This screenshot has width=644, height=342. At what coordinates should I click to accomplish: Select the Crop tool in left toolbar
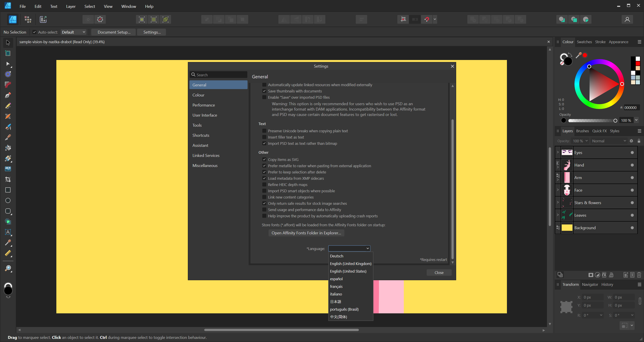(8, 179)
